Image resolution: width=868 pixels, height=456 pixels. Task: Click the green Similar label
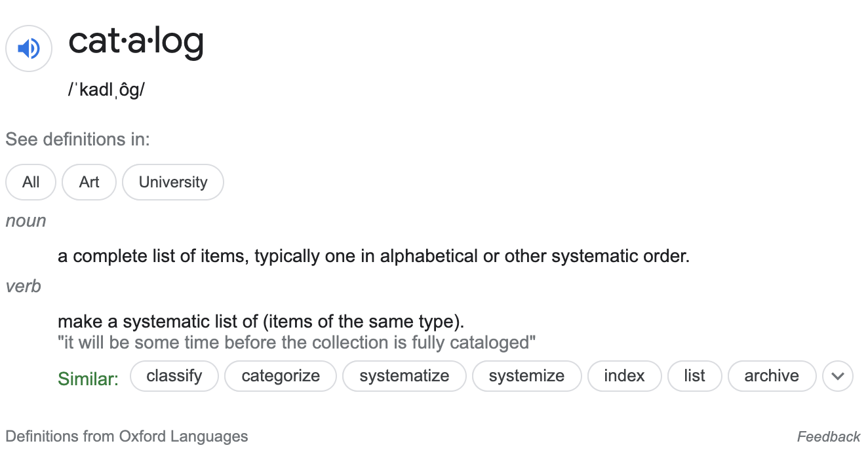pos(88,379)
